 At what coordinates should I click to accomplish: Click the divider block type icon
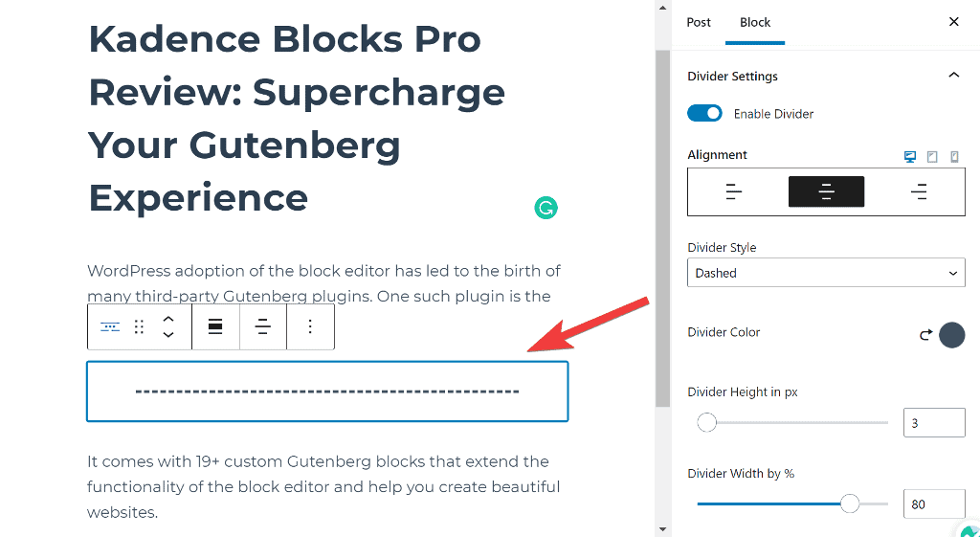pos(111,327)
